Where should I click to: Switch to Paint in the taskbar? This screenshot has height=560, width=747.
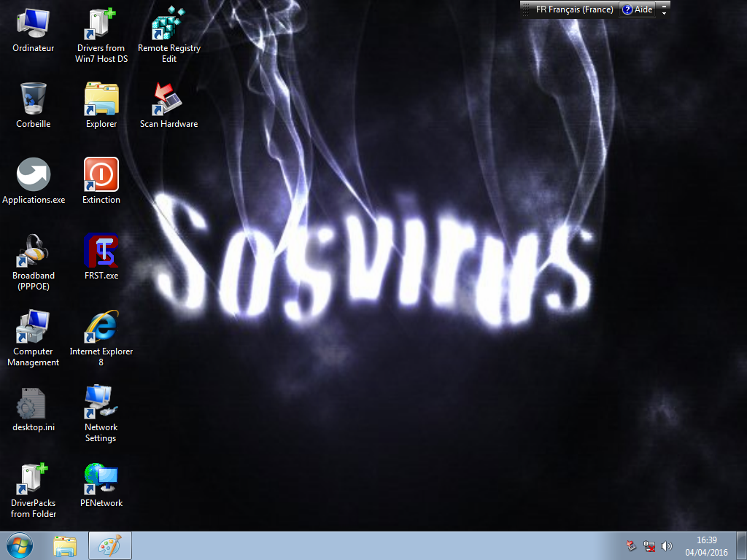tap(110, 546)
